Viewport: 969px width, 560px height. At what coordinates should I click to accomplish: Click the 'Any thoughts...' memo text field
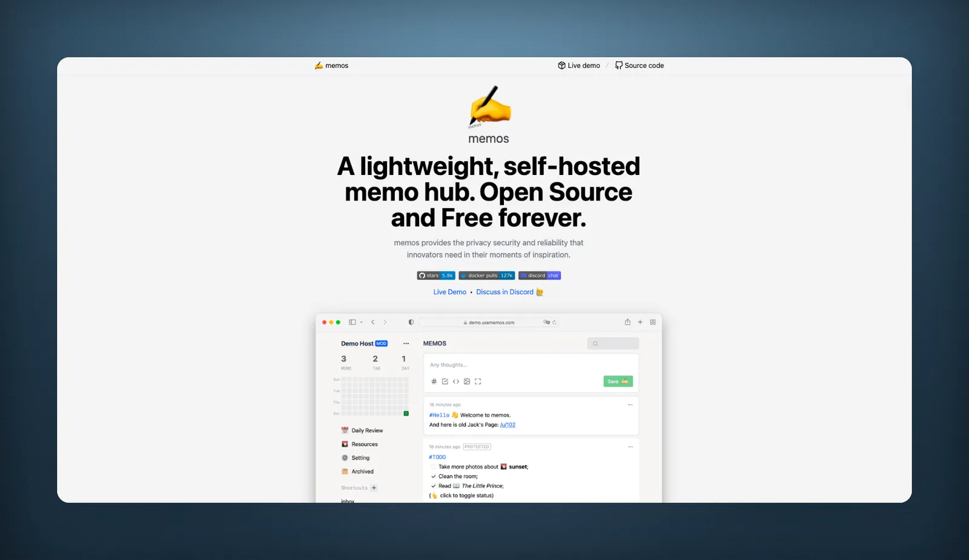pos(531,365)
